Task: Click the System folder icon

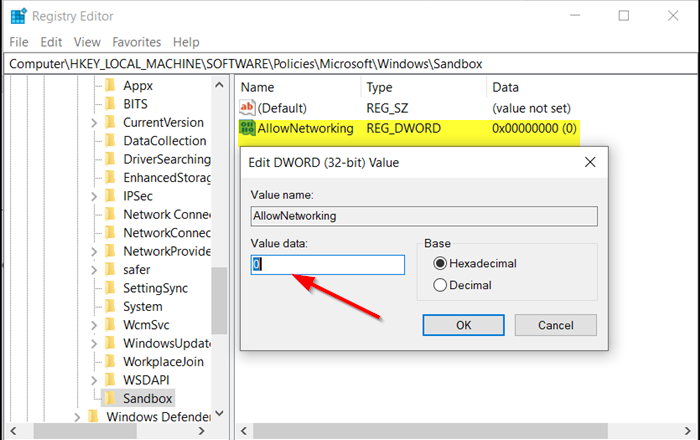Action: (110, 306)
